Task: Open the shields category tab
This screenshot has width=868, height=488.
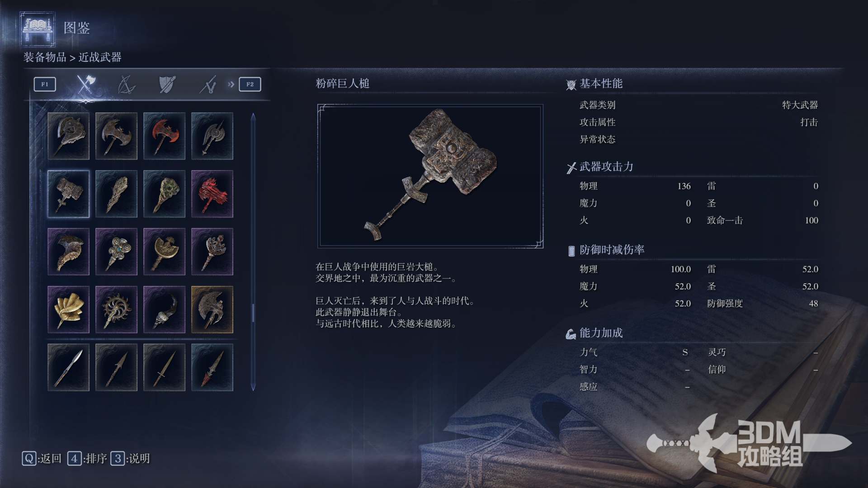Action: click(167, 84)
